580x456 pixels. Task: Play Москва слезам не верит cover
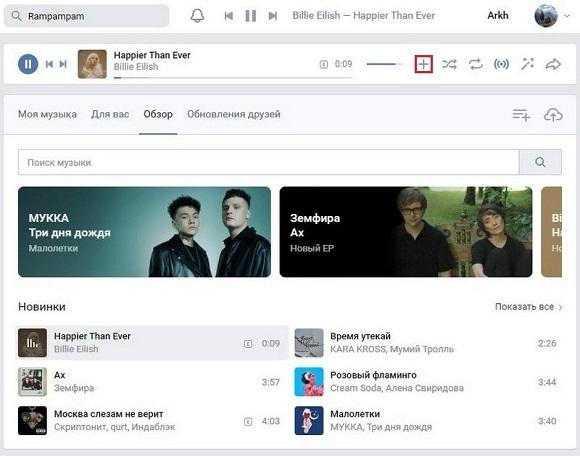pyautogui.click(x=33, y=420)
